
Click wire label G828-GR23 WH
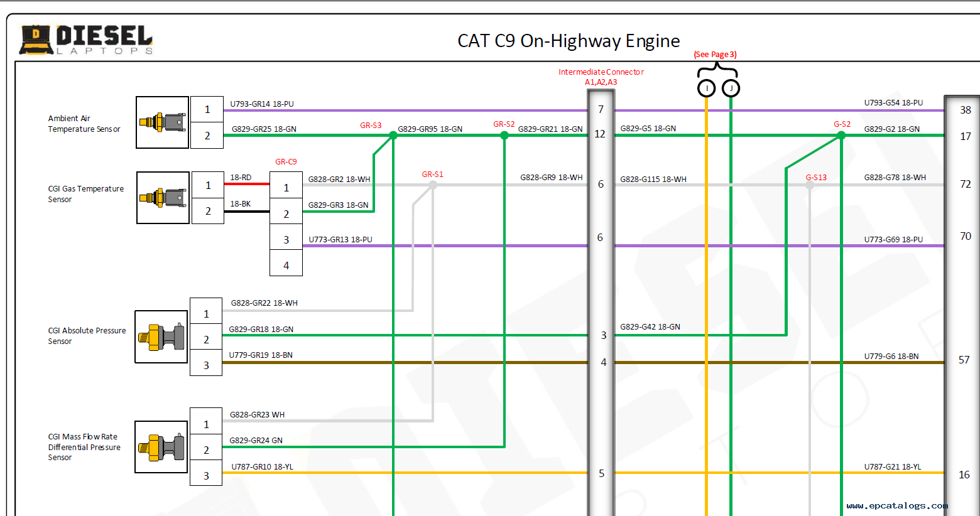257,415
